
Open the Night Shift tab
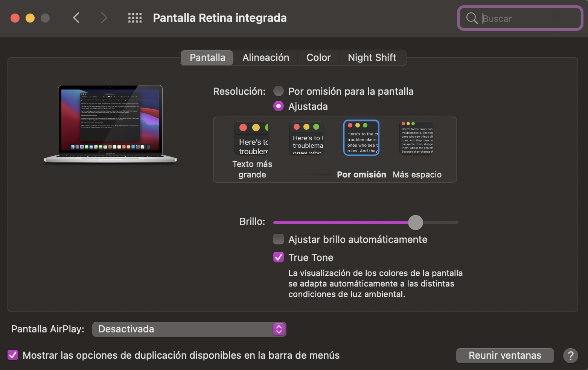372,58
